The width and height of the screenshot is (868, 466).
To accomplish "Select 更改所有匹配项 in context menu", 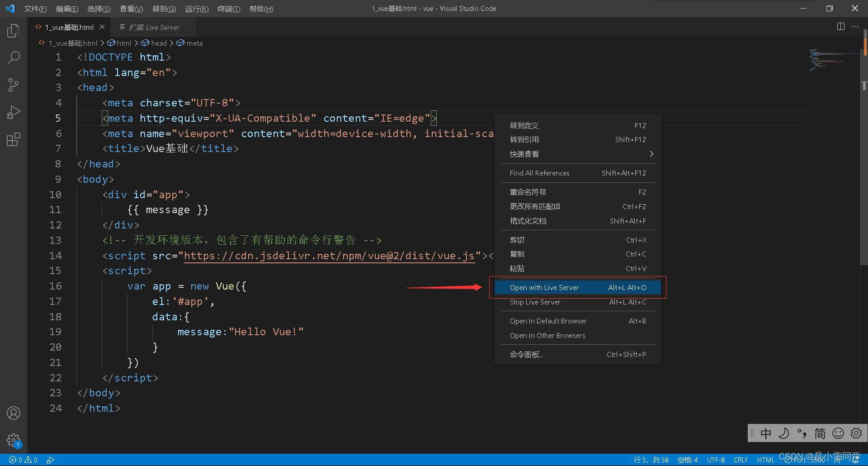I will click(578, 206).
